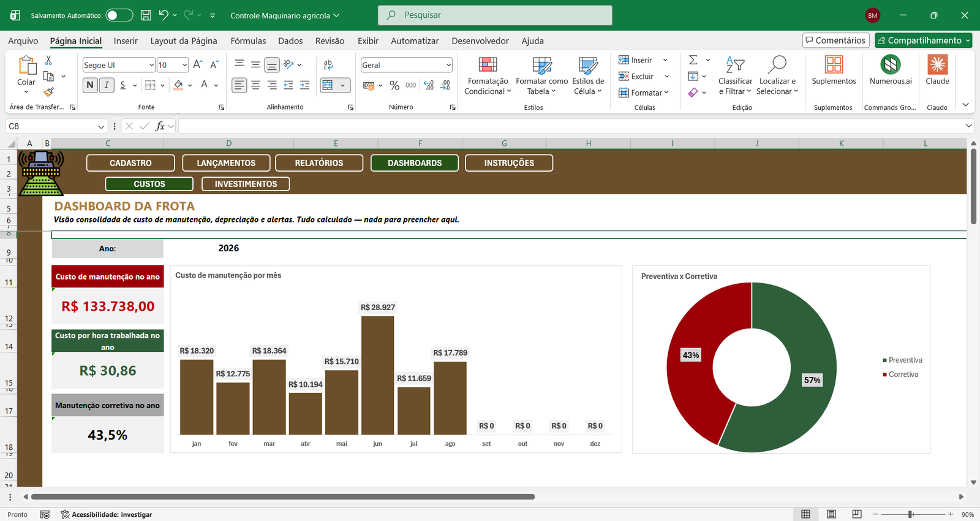
Task: Open the Exibir ribbon tab
Action: pyautogui.click(x=368, y=40)
